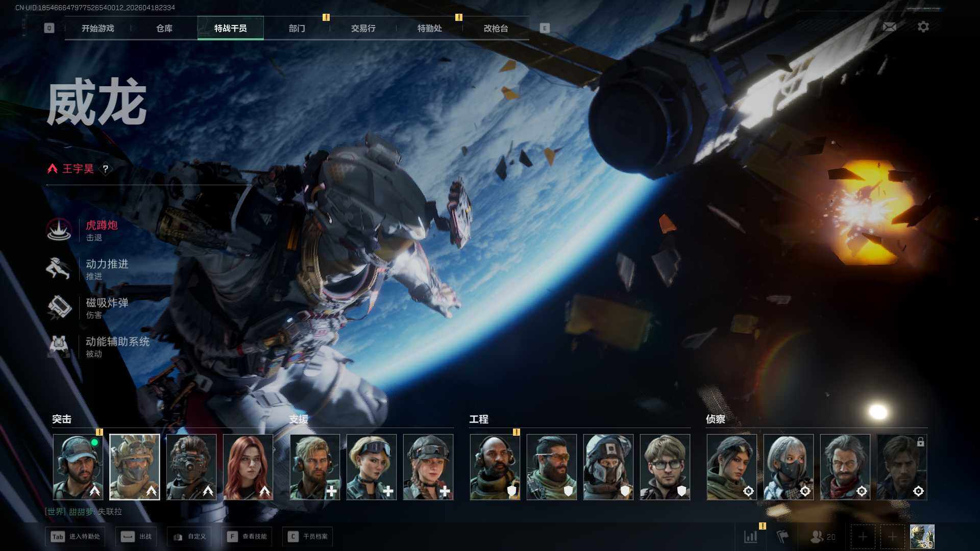Select the 磁吸炸弹 skill icon
Viewport: 980px width, 551px height.
point(59,307)
